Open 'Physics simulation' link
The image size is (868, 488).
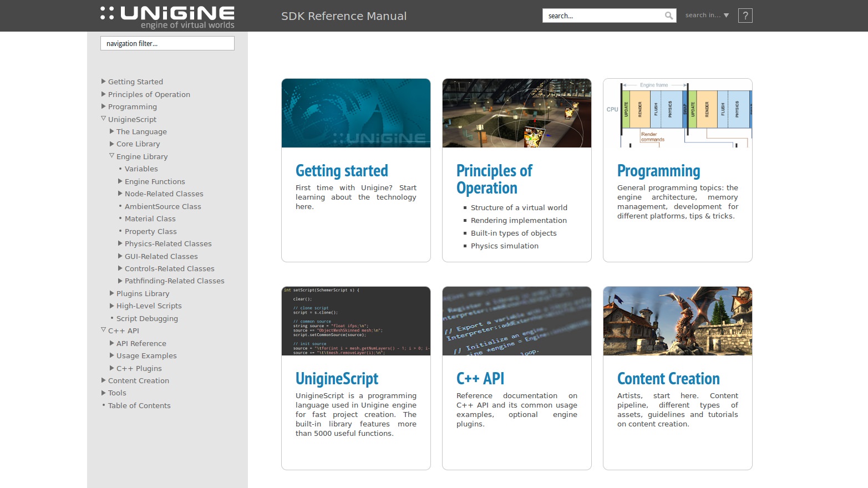505,246
